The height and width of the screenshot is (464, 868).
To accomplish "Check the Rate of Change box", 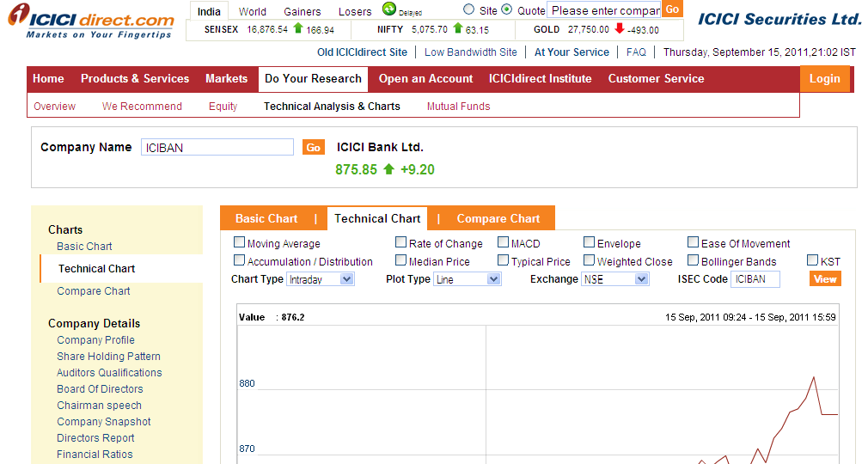I will click(400, 242).
